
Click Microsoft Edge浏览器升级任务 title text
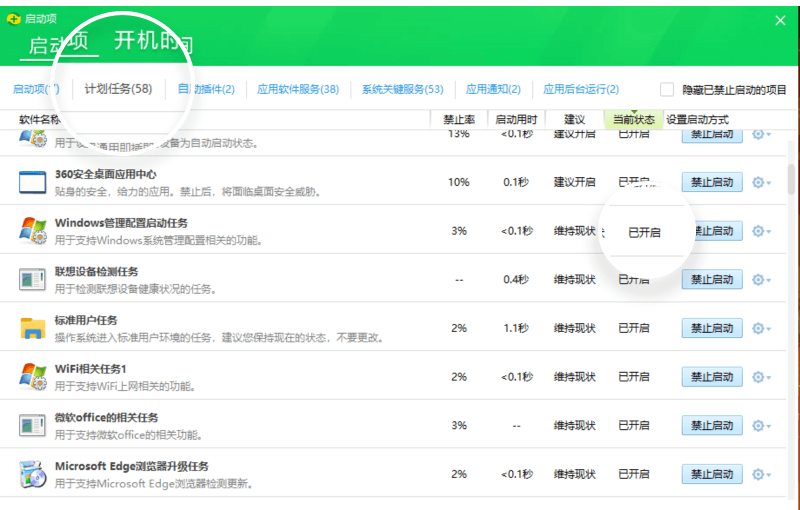[132, 466]
